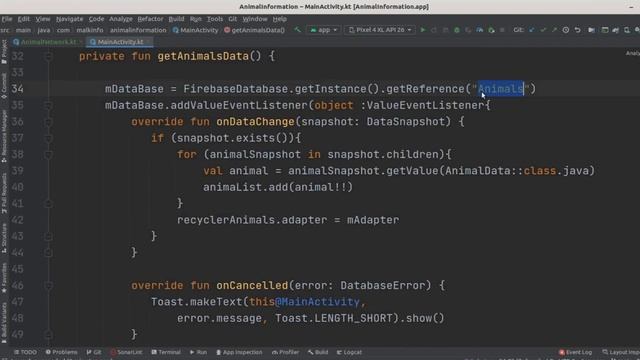Image resolution: width=640 pixels, height=360 pixels.
Task: Click the this@MainActivity label on line 47
Action: [304, 302]
